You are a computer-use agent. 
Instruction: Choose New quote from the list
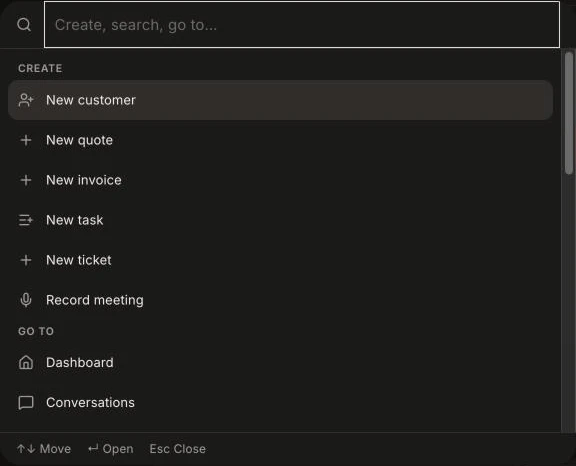280,140
